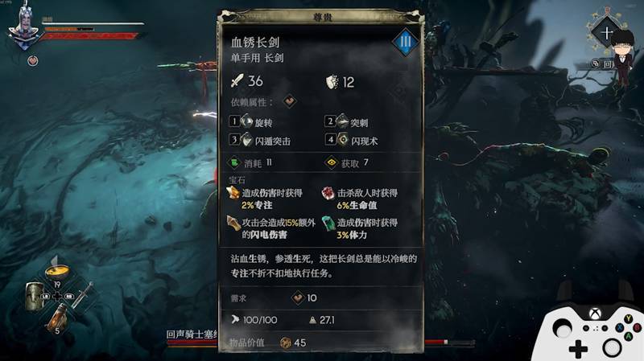Click the red health bar
The height and width of the screenshot is (361, 644).
[x=89, y=36]
